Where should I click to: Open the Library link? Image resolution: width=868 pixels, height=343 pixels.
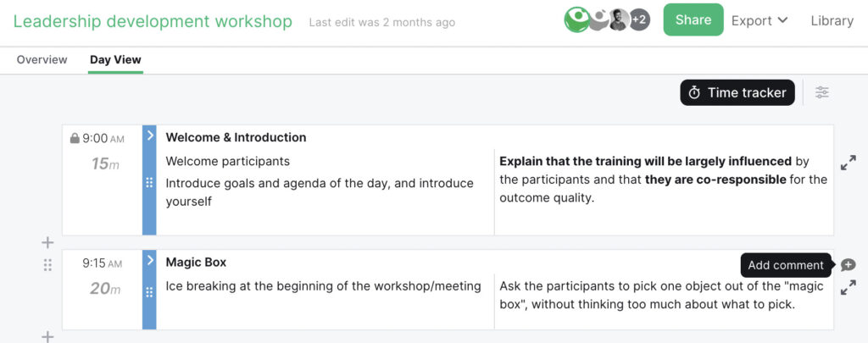click(832, 20)
